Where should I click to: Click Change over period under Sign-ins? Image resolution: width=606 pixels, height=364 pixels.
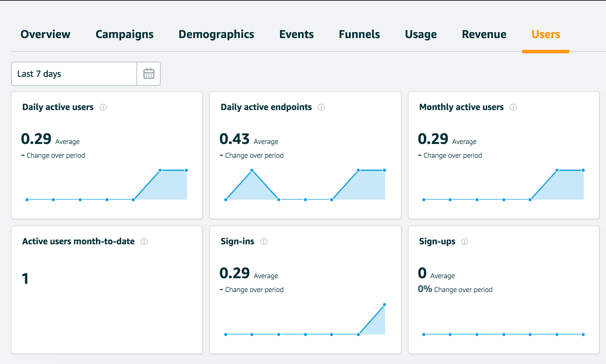click(x=254, y=290)
